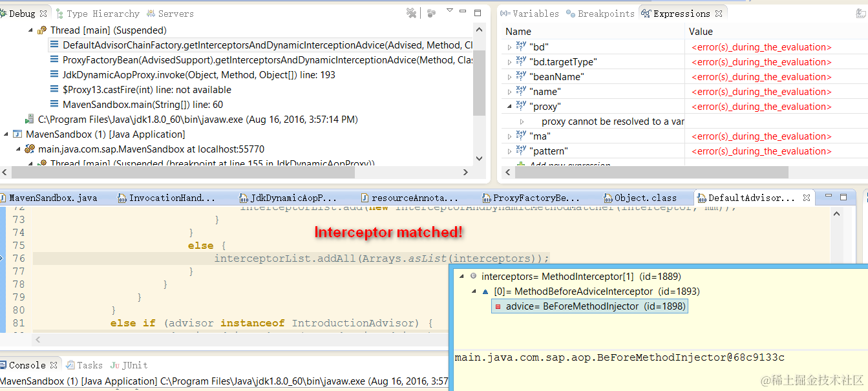The height and width of the screenshot is (391, 868).
Task: Select DefaultAdvisorChainFactory stack frame icon
Action: click(x=55, y=45)
